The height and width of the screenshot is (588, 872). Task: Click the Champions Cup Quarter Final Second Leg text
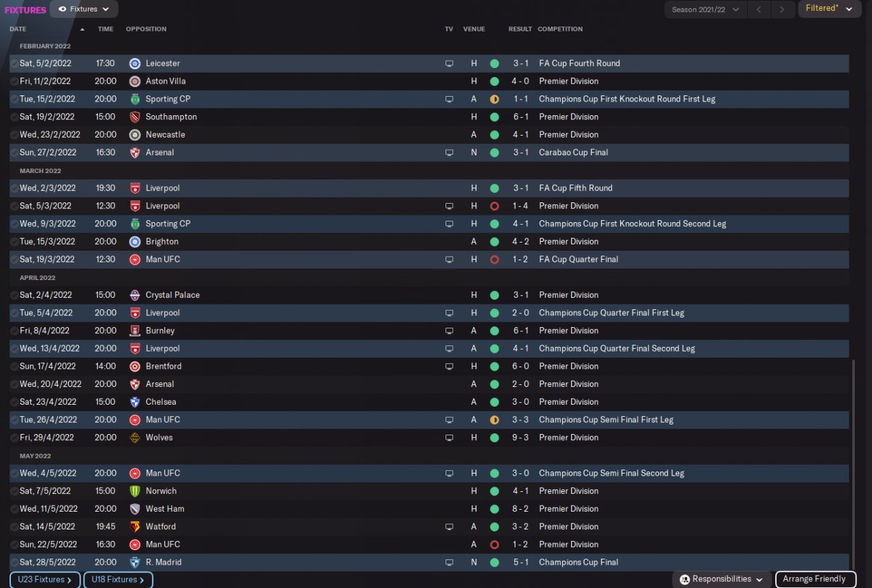(x=617, y=348)
